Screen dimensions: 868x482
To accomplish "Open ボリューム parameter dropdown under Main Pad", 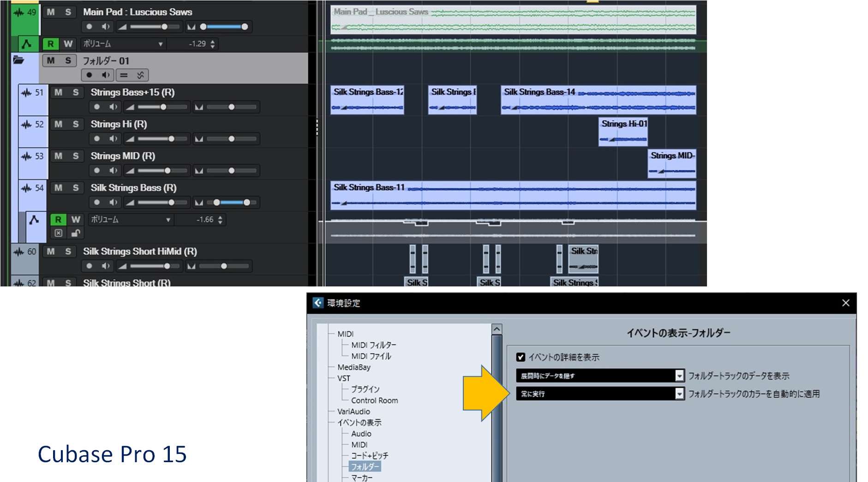I will pyautogui.click(x=160, y=44).
